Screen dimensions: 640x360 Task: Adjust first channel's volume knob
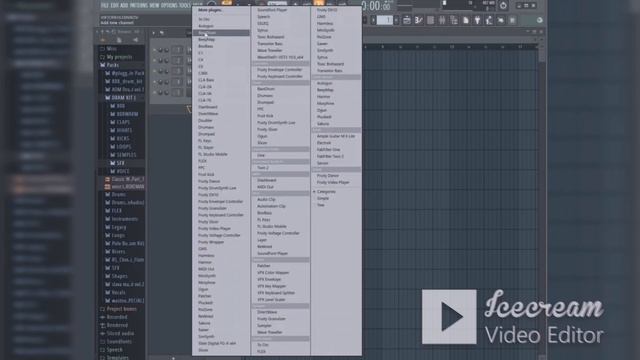(166, 50)
